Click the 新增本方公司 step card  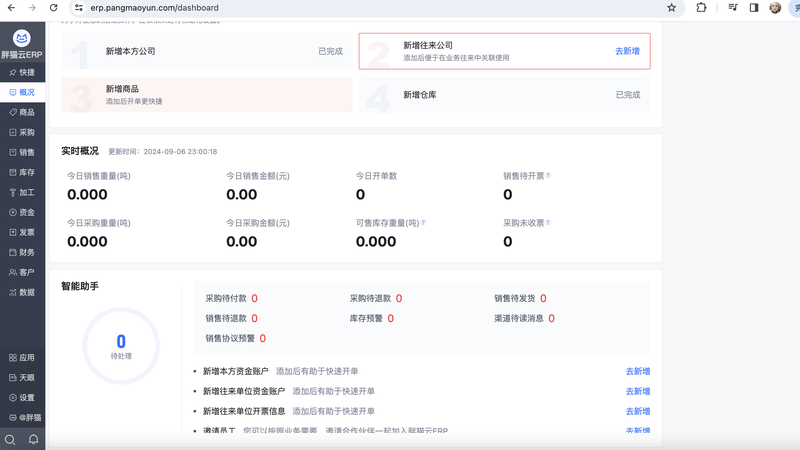click(x=207, y=51)
